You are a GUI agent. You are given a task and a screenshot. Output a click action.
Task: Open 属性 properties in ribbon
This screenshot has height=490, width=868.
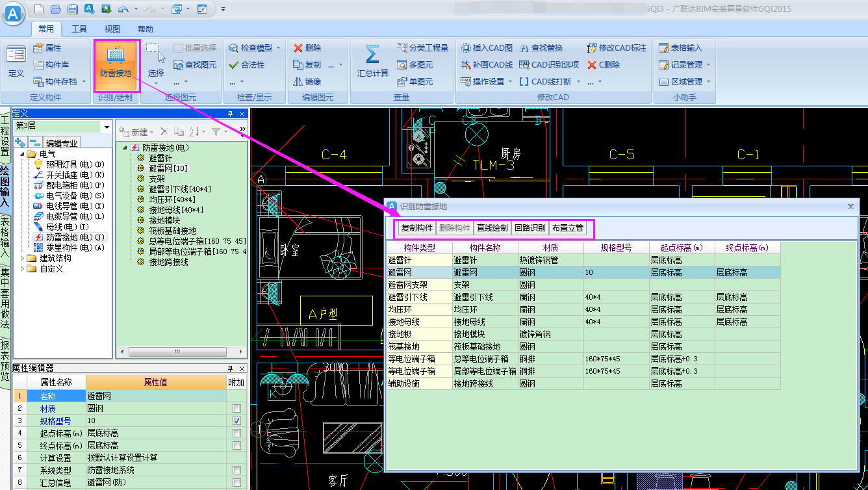pos(47,48)
